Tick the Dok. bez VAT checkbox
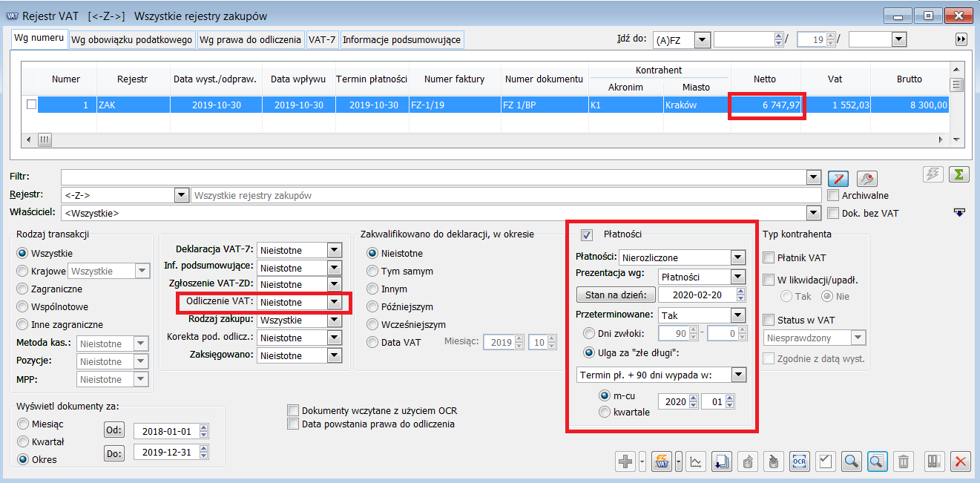The image size is (980, 483). click(x=833, y=213)
